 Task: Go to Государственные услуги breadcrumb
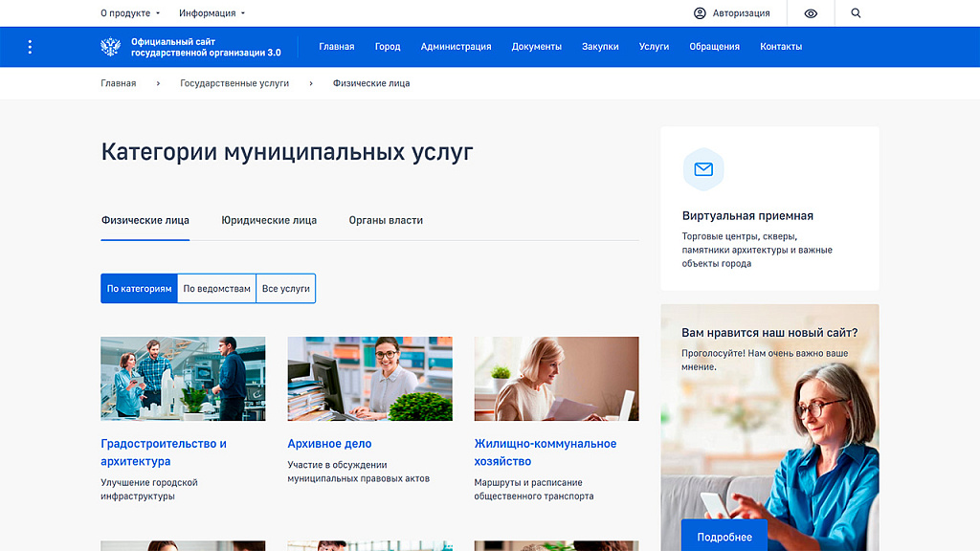point(234,83)
